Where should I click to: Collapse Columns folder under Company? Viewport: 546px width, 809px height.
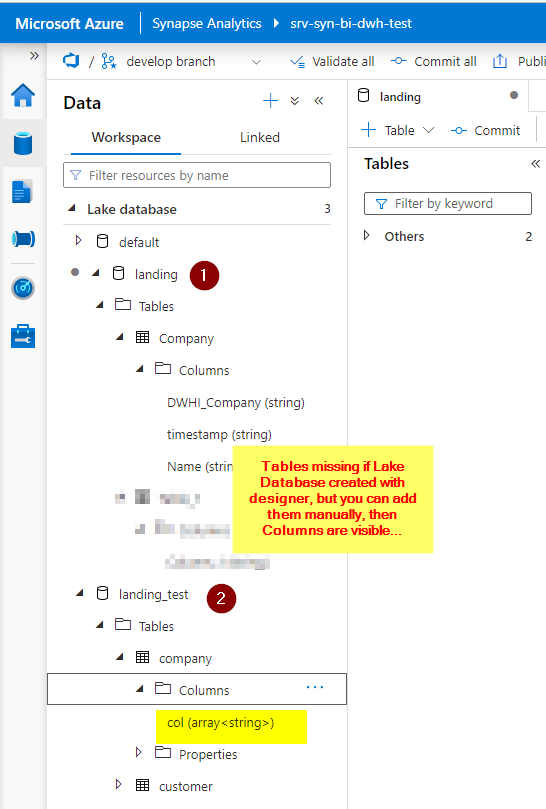pyautogui.click(x=139, y=369)
